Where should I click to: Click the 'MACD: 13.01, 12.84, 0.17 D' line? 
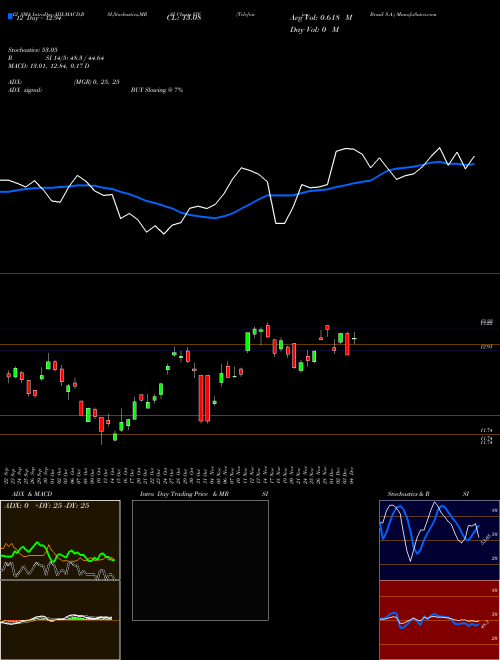pyautogui.click(x=49, y=66)
